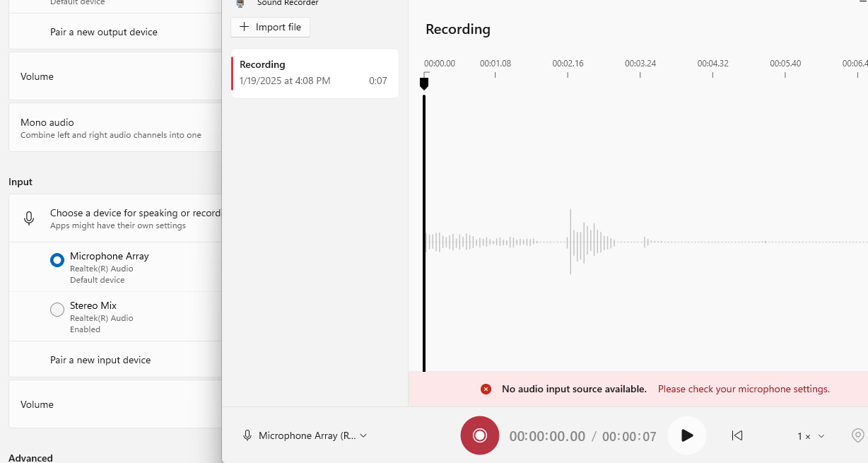Click the plus icon beside Import file
The height and width of the screenshot is (463, 868).
pos(244,27)
